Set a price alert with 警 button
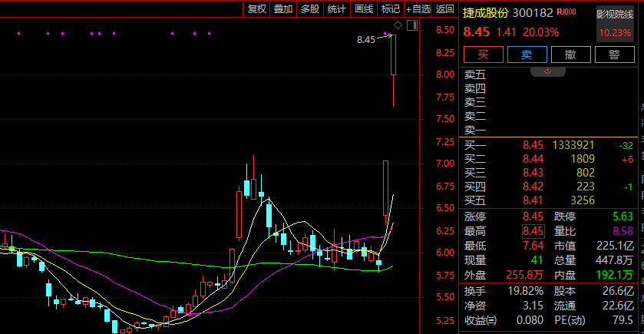 pos(614,55)
